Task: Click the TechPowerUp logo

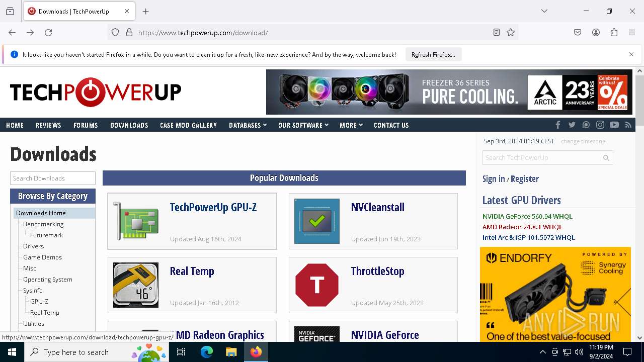Action: pyautogui.click(x=96, y=92)
